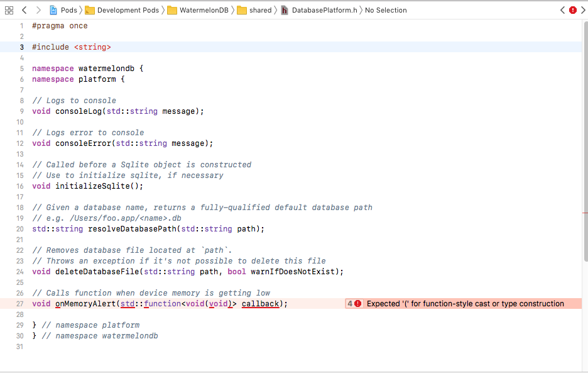Click line number 9 in gutter
The height and width of the screenshot is (373, 588).
click(22, 111)
